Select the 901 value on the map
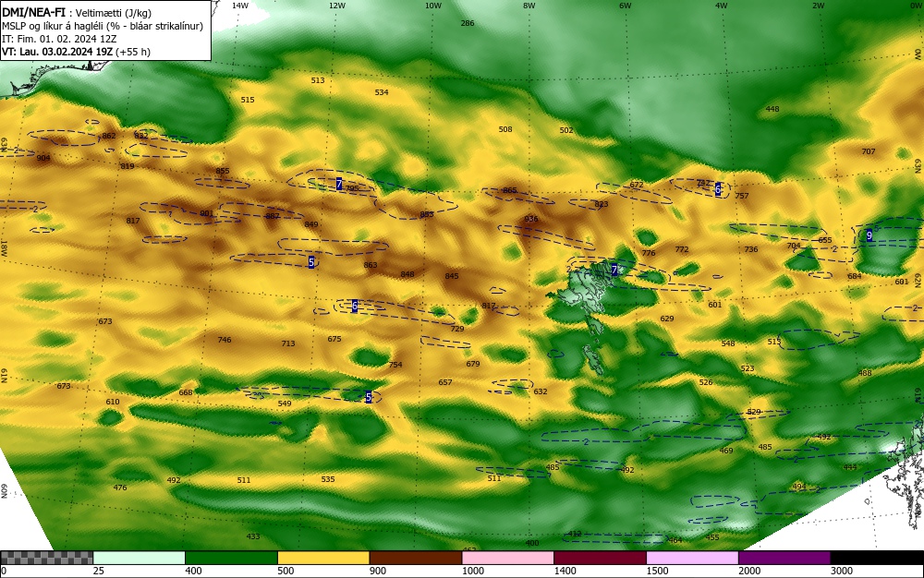Viewport: 924px width, 578px height. [206, 213]
